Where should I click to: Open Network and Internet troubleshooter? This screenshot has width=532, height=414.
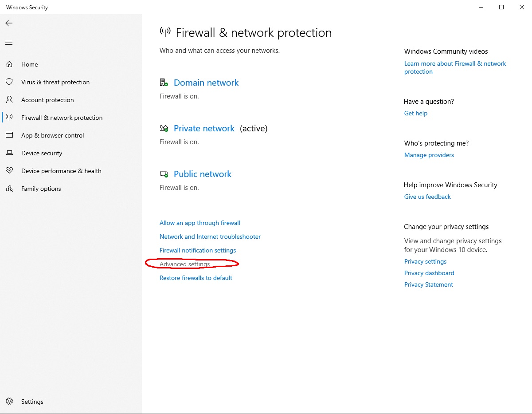210,237
